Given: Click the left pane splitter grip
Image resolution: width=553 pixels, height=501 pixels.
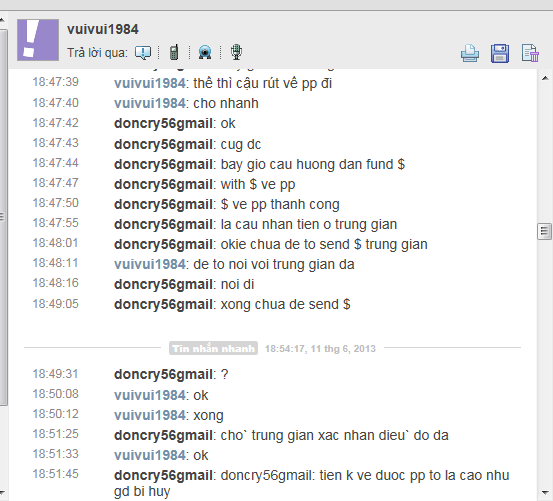Looking at the screenshot, I should [2, 216].
